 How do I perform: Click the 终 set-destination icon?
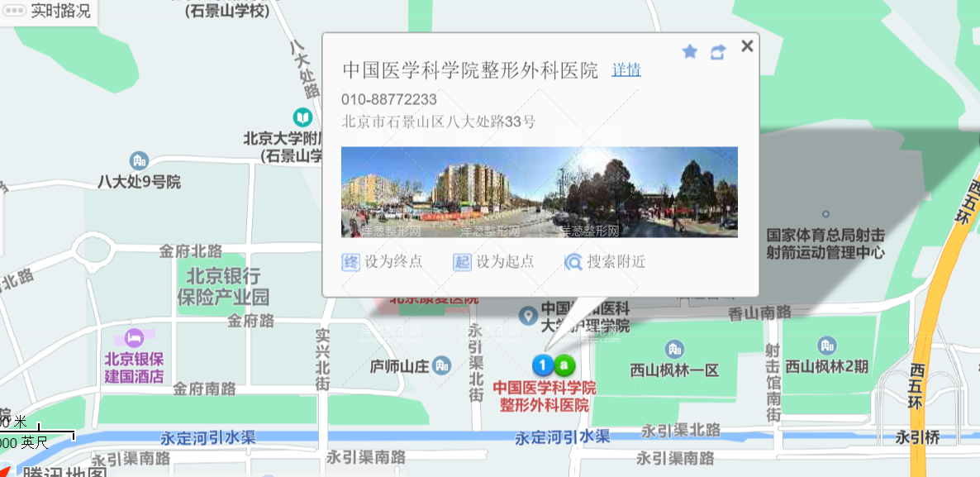350,262
